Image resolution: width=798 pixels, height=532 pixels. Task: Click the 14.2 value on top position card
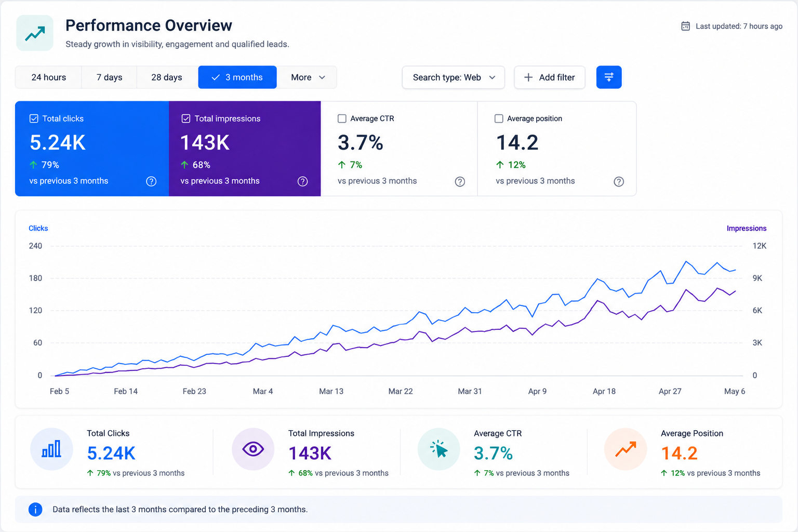tap(517, 142)
